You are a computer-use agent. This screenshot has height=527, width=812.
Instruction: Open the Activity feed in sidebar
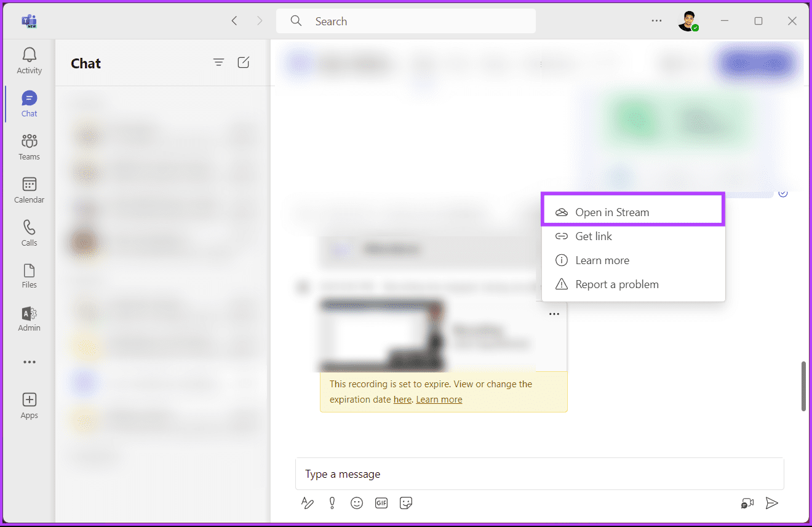click(29, 61)
